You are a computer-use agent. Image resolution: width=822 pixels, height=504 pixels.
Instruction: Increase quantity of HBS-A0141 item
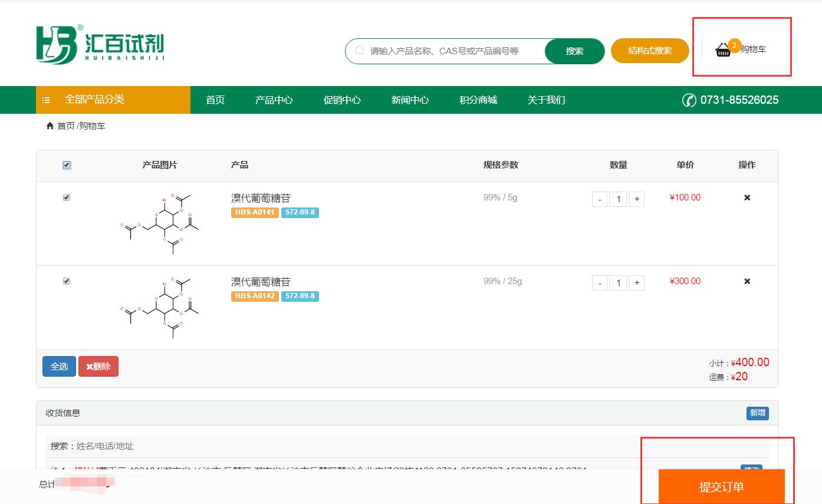(637, 199)
